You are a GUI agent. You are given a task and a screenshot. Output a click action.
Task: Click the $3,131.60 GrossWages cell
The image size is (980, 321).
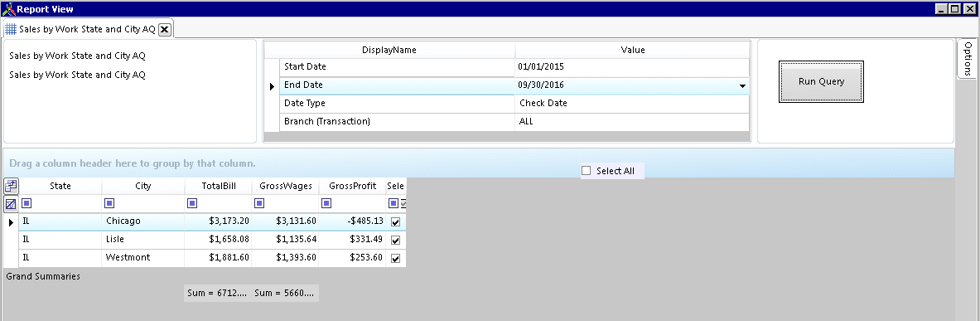(x=286, y=221)
